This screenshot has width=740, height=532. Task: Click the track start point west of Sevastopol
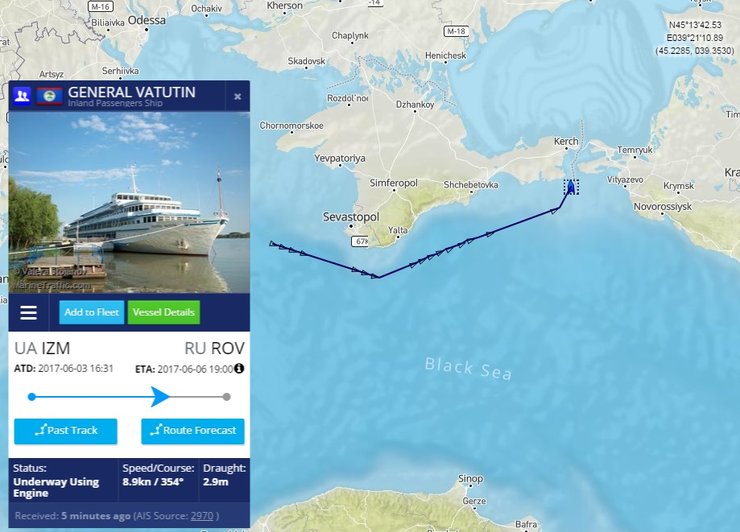271,244
